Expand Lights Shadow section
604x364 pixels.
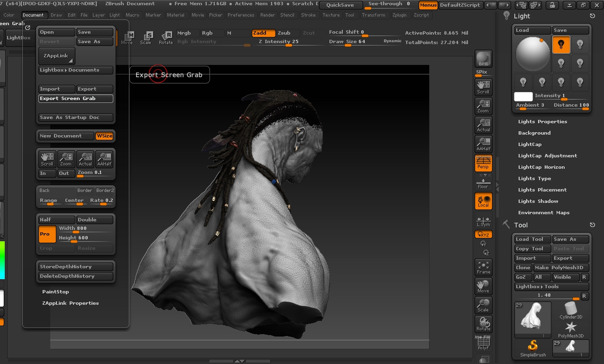(x=538, y=201)
